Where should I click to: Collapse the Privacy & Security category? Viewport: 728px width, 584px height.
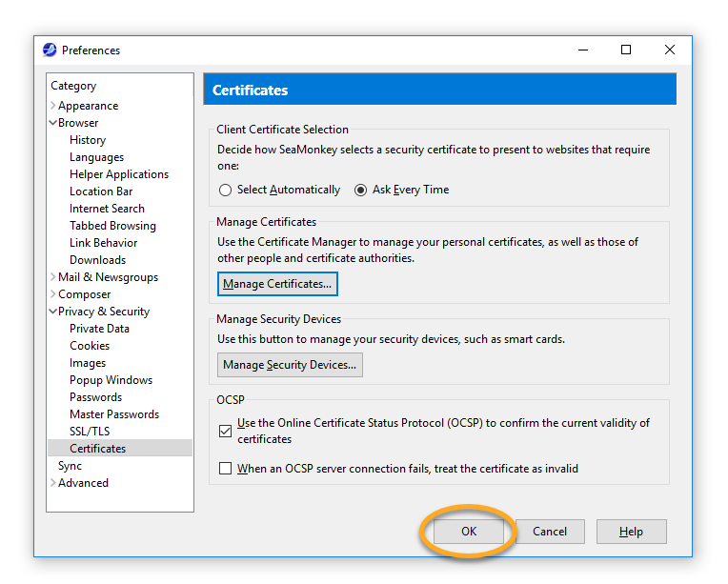(x=53, y=311)
